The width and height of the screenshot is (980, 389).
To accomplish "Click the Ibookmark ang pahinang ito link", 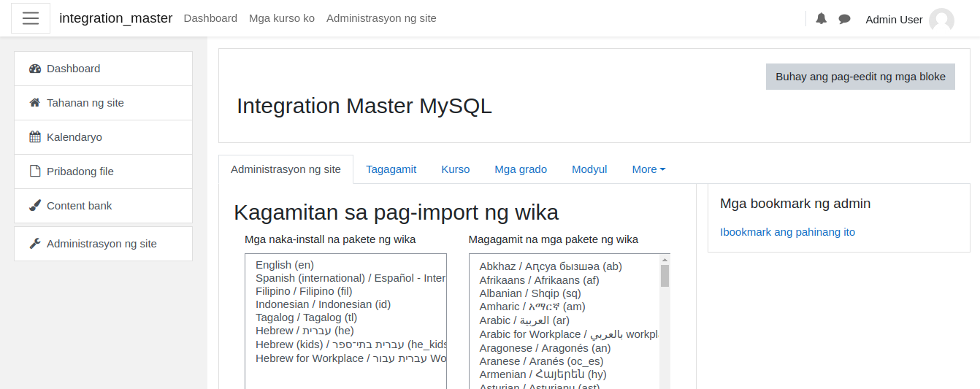I will 787,232.
